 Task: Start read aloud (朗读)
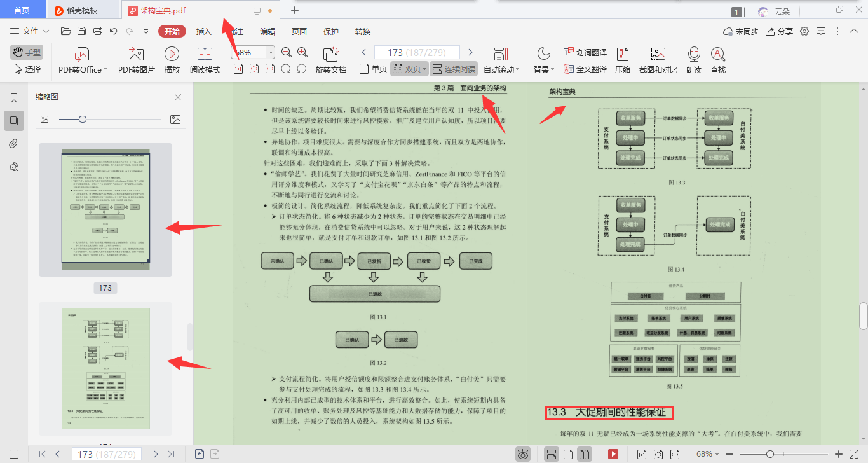click(694, 61)
